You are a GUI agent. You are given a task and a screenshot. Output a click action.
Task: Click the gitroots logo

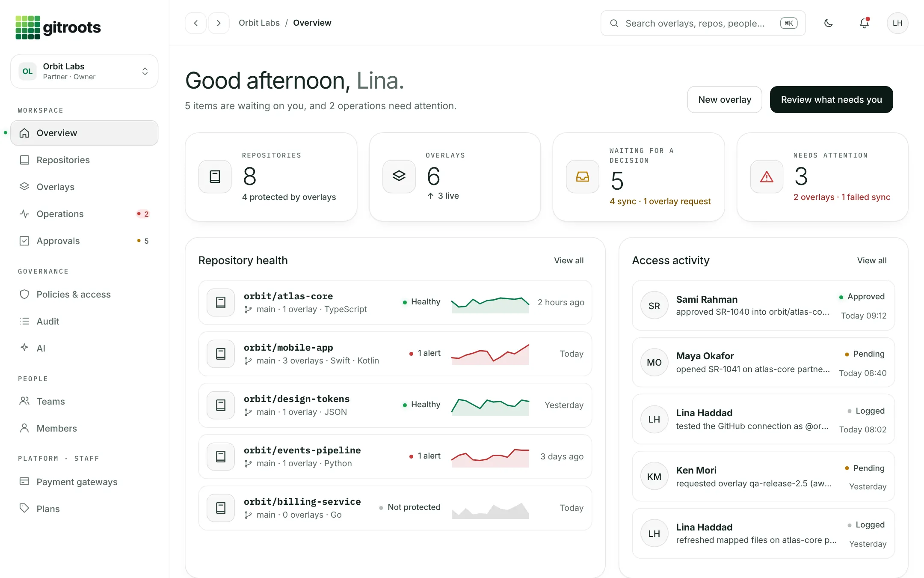(x=58, y=27)
